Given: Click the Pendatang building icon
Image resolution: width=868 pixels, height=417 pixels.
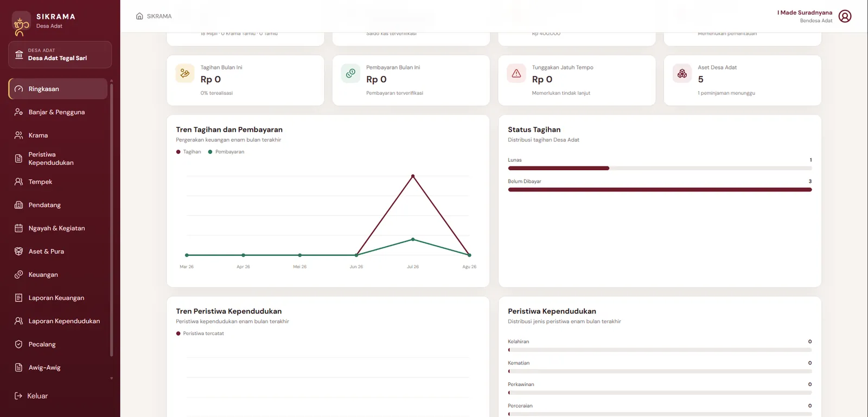Looking at the screenshot, I should [19, 205].
